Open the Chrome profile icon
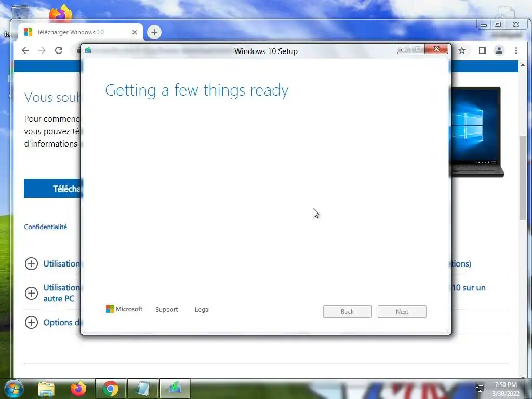532x399 pixels. click(499, 50)
